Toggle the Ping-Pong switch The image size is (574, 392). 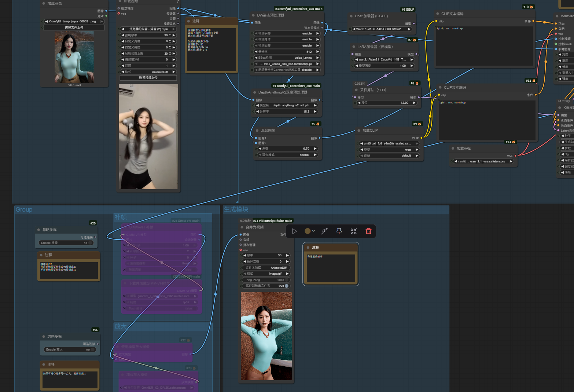pos(287,280)
